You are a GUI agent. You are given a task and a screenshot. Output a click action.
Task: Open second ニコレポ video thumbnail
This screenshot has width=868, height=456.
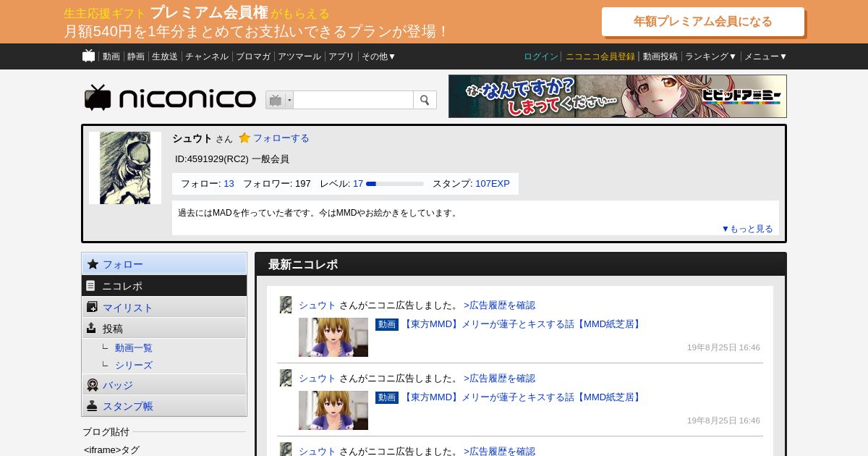(x=333, y=410)
